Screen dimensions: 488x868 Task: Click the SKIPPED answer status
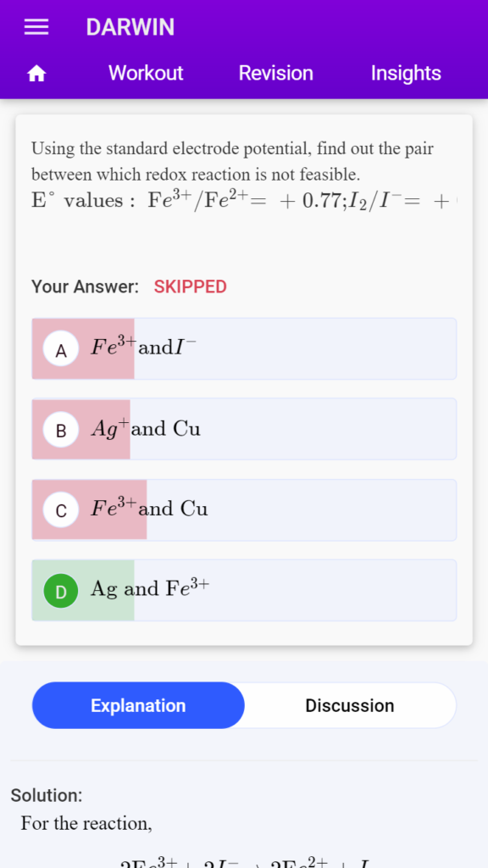pyautogui.click(x=191, y=287)
